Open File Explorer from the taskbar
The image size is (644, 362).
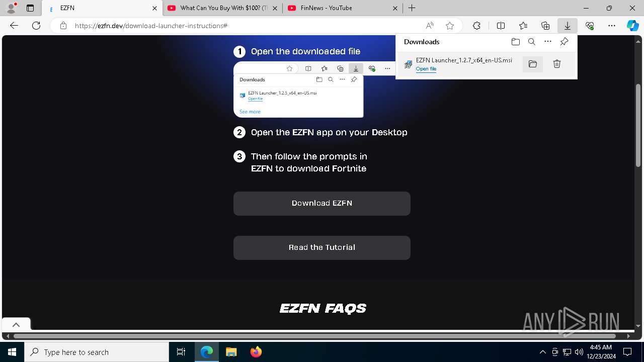pyautogui.click(x=231, y=352)
